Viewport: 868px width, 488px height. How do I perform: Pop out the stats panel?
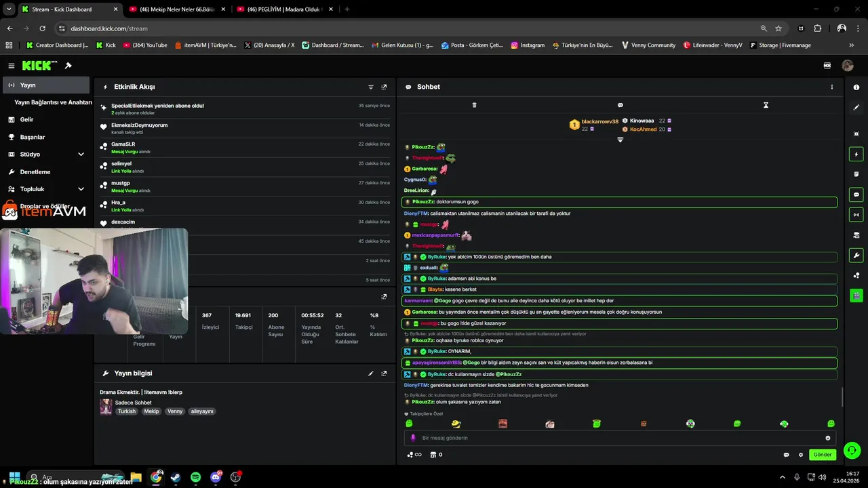[384, 296]
